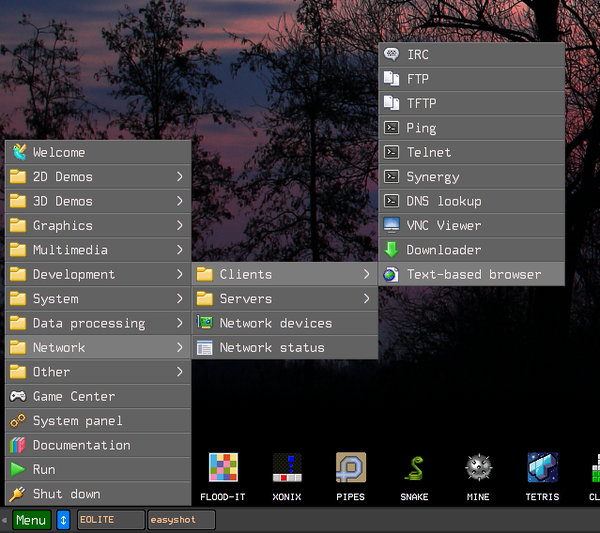The height and width of the screenshot is (533, 600).
Task: Click the Text-based browser globe icon
Action: click(391, 274)
